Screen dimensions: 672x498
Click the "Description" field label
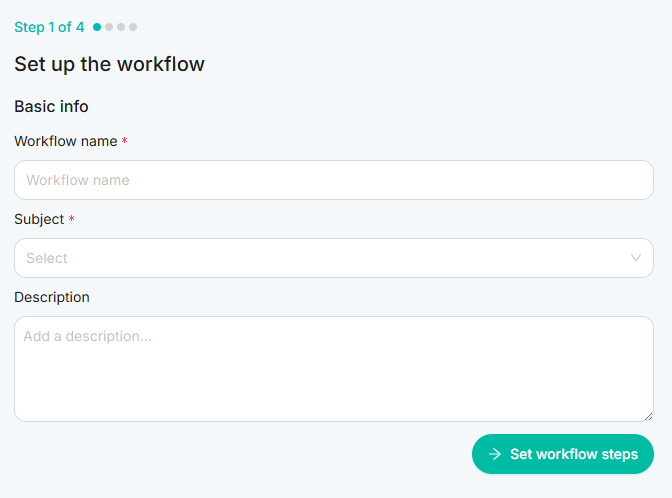(x=52, y=297)
